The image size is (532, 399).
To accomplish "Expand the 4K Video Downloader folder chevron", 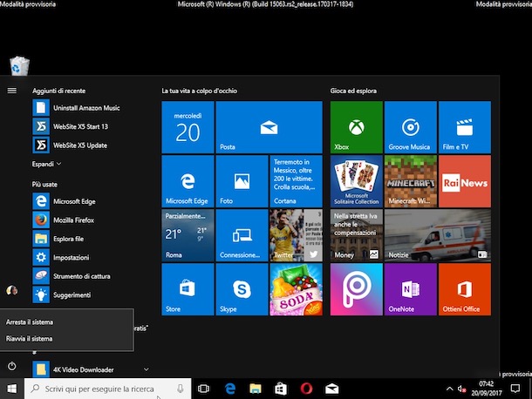I will click(x=146, y=369).
